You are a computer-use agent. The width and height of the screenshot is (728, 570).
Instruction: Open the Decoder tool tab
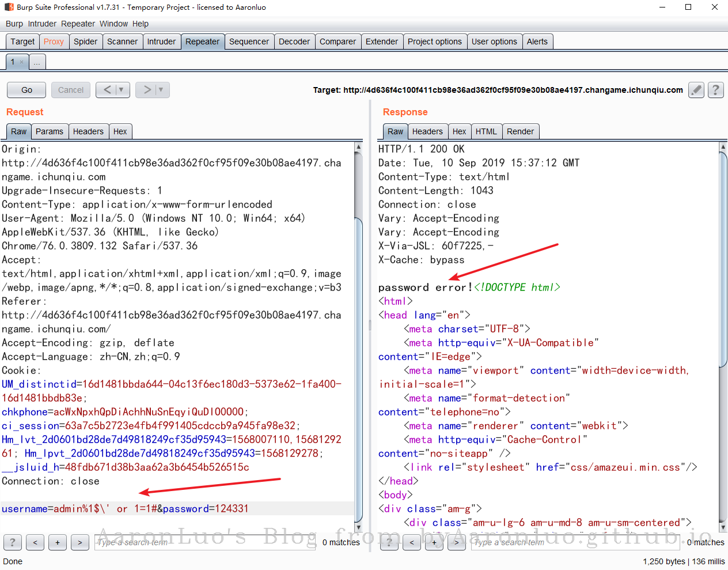pos(294,41)
